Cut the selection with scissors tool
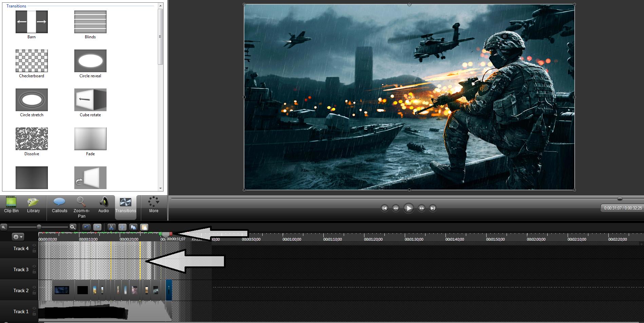 pos(111,227)
